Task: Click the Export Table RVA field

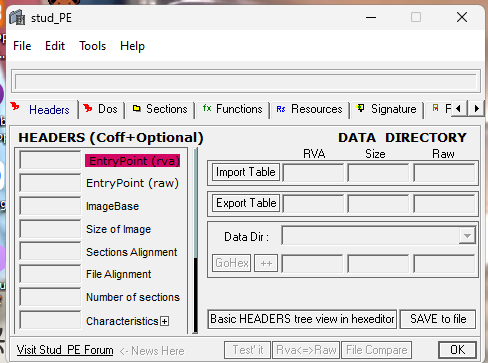Action: click(x=313, y=204)
